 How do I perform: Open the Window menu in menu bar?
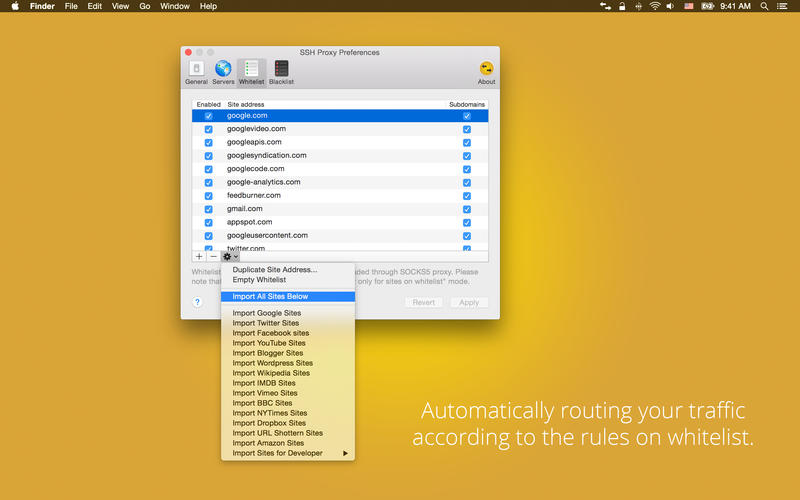click(176, 6)
